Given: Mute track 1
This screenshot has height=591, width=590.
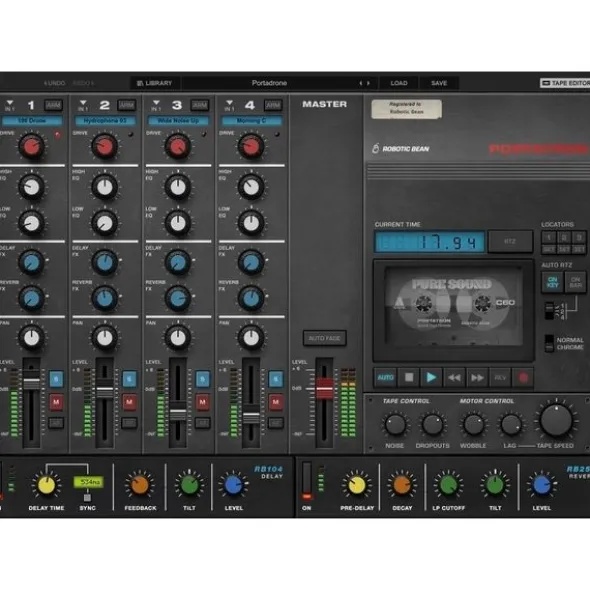Looking at the screenshot, I should click(56, 402).
